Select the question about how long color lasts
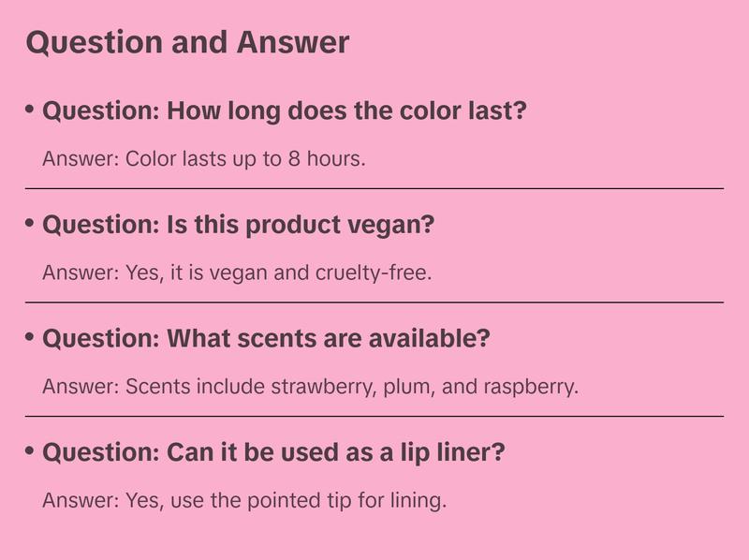Screen dimensions: 749x560 (285, 111)
